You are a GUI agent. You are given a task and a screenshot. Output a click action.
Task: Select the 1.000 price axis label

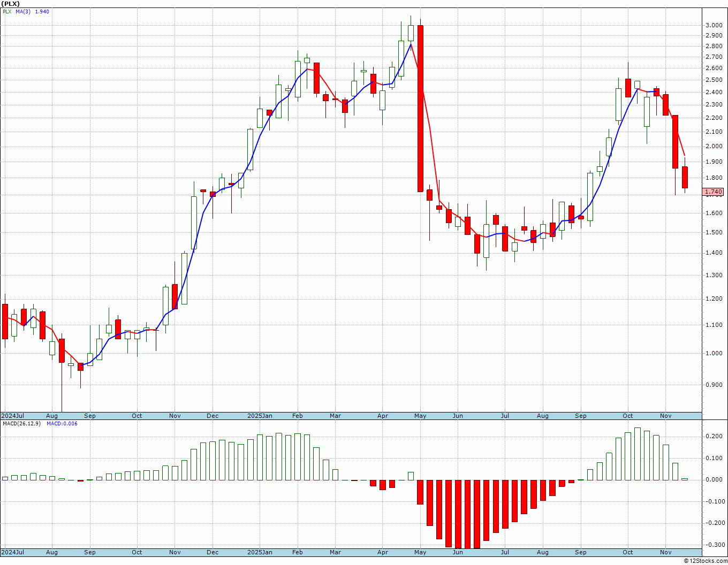point(714,353)
